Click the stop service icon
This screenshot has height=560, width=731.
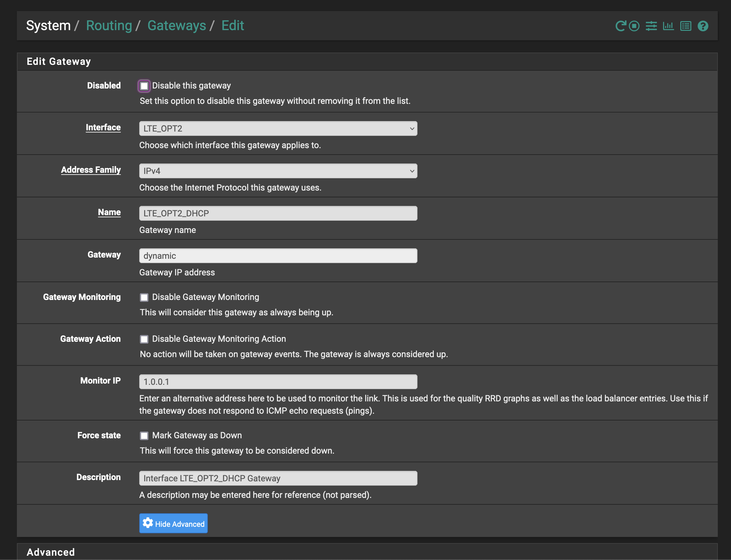tap(634, 26)
